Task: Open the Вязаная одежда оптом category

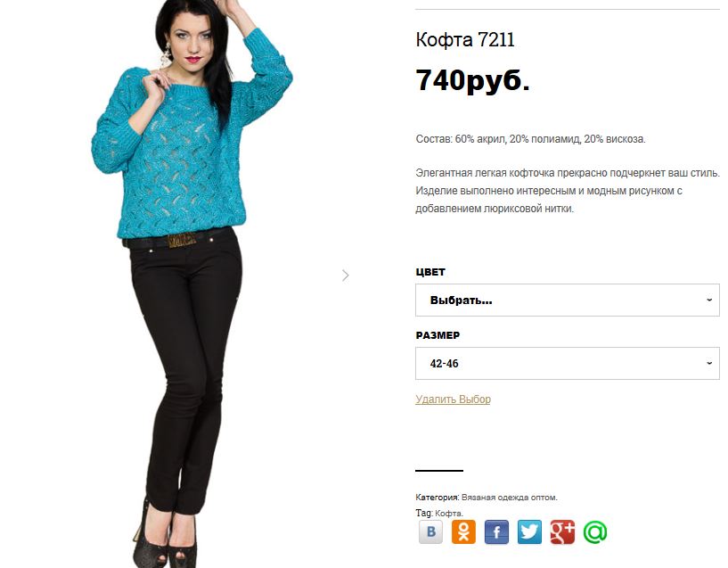Action: (x=510, y=498)
